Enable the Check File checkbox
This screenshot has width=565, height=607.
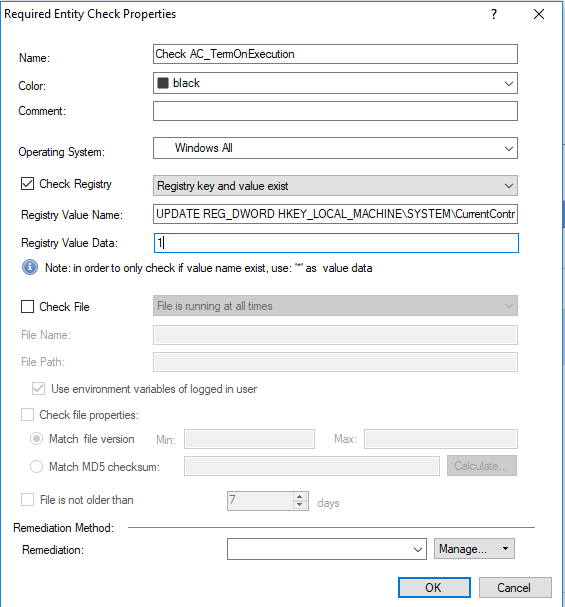(x=27, y=307)
